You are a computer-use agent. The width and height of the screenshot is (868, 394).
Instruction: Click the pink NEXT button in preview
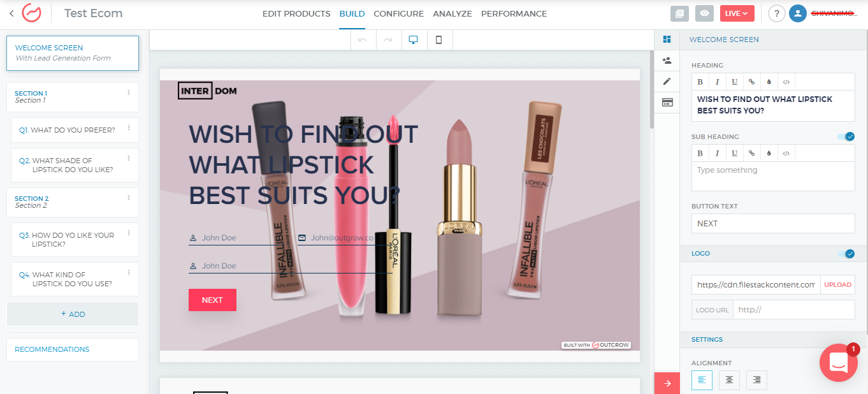tap(212, 300)
